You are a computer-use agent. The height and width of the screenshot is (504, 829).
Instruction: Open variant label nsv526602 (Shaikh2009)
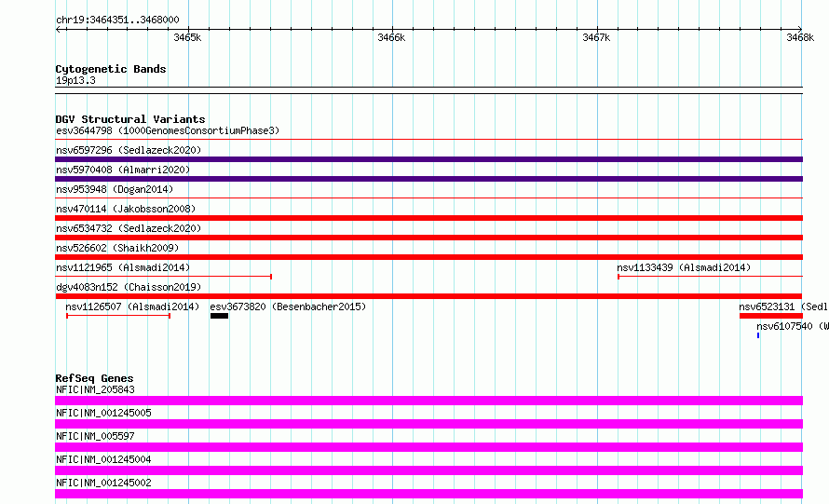117,248
